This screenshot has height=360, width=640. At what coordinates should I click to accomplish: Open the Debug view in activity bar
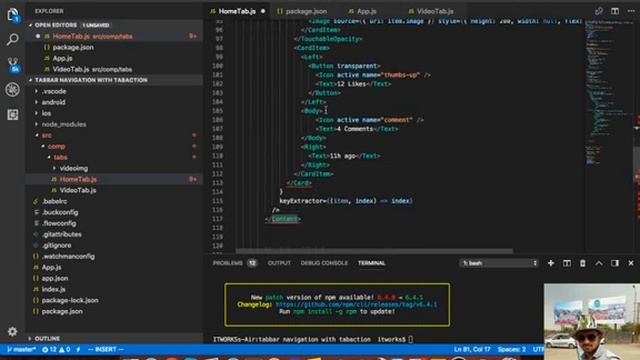coord(13,90)
